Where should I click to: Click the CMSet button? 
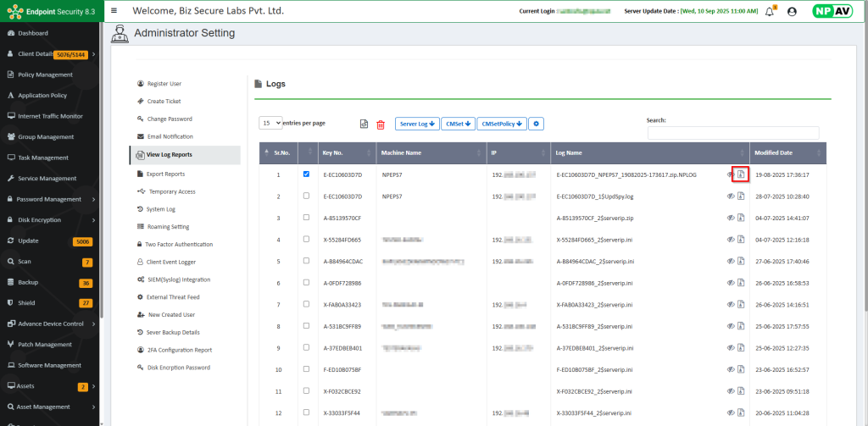(458, 124)
